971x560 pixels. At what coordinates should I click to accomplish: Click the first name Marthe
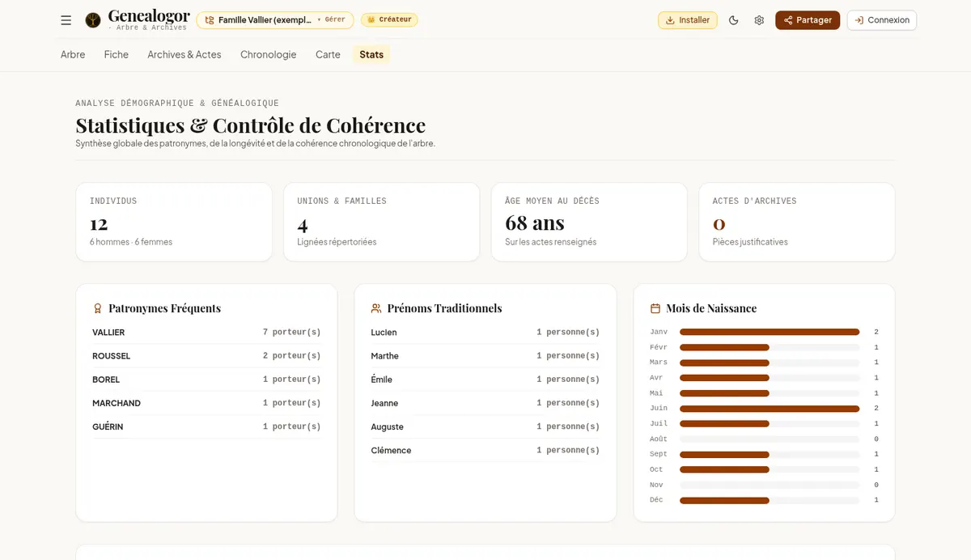pyautogui.click(x=384, y=356)
